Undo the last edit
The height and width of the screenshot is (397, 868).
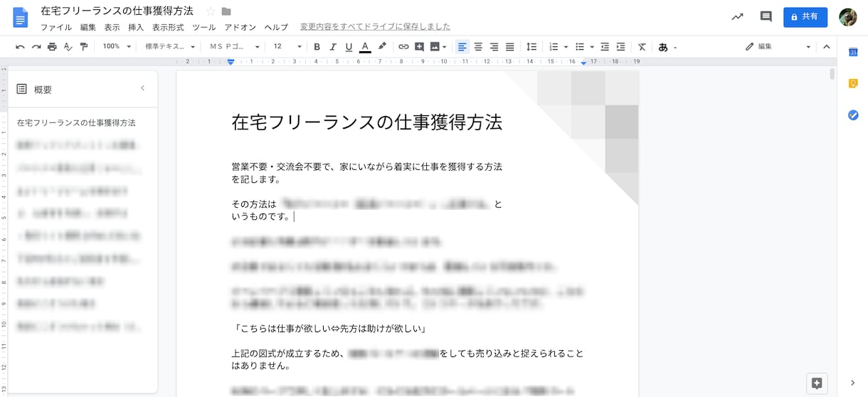[x=20, y=47]
